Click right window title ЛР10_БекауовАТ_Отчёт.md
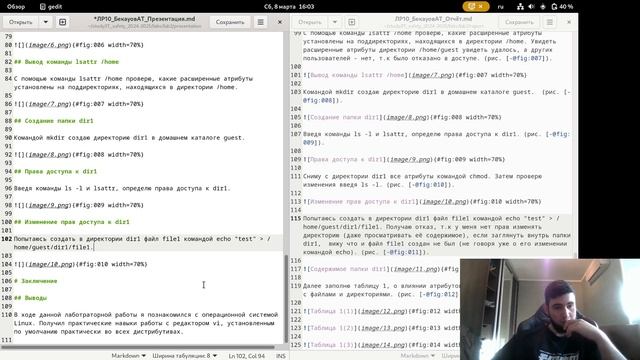 point(433,19)
